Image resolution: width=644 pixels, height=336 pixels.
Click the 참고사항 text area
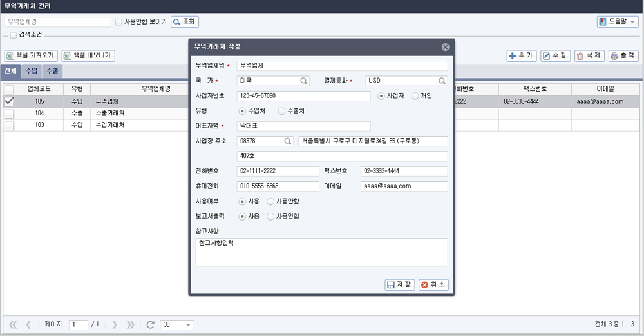pyautogui.click(x=321, y=252)
